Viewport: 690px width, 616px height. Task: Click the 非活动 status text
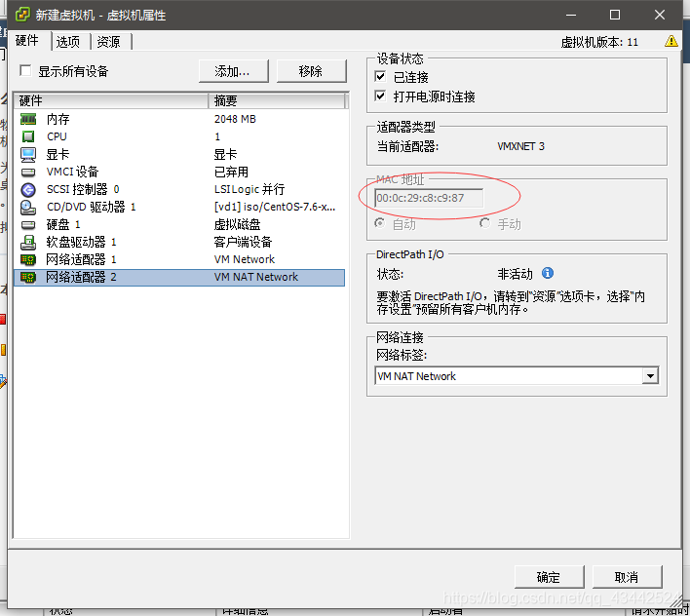515,274
